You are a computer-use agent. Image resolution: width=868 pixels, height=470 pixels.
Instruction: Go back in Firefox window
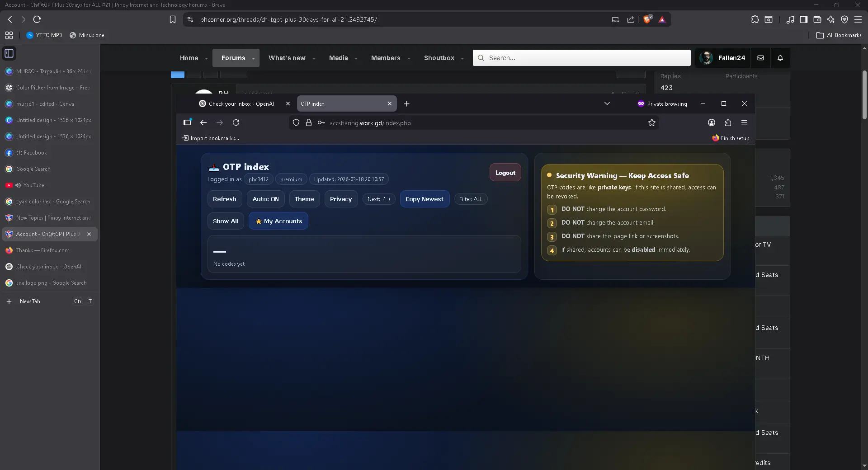tap(203, 122)
